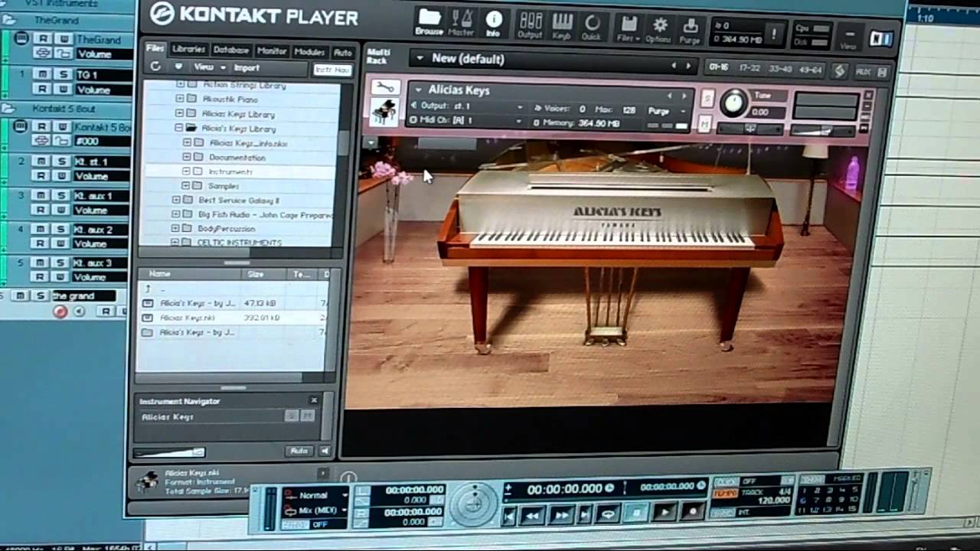
Task: Click the browser refresh icon
Action: point(155,67)
